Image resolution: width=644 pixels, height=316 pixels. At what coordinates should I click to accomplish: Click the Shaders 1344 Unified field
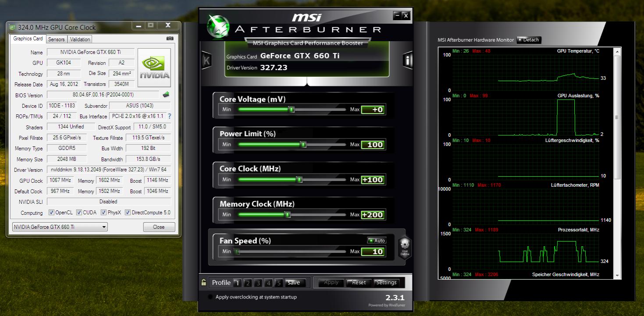pyautogui.click(x=71, y=127)
